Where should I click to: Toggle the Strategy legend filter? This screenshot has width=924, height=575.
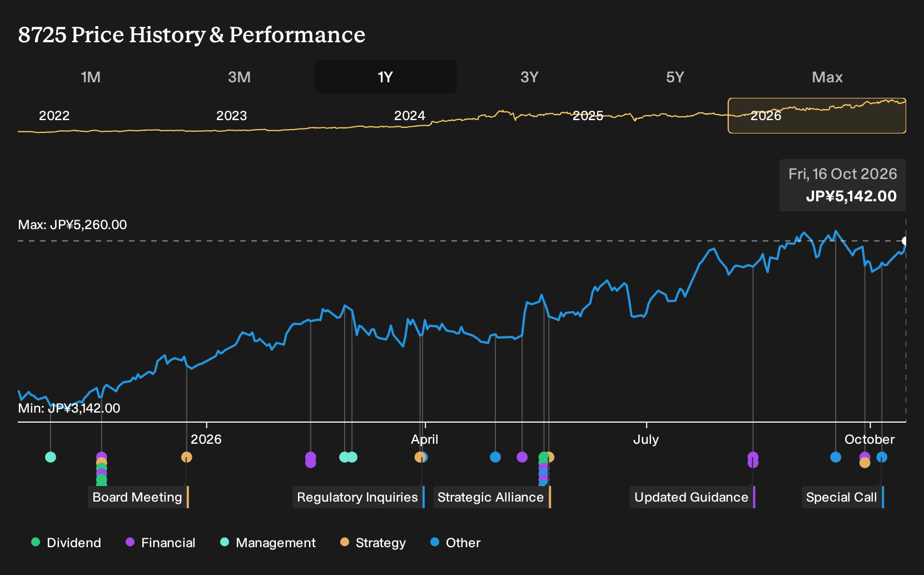(373, 543)
